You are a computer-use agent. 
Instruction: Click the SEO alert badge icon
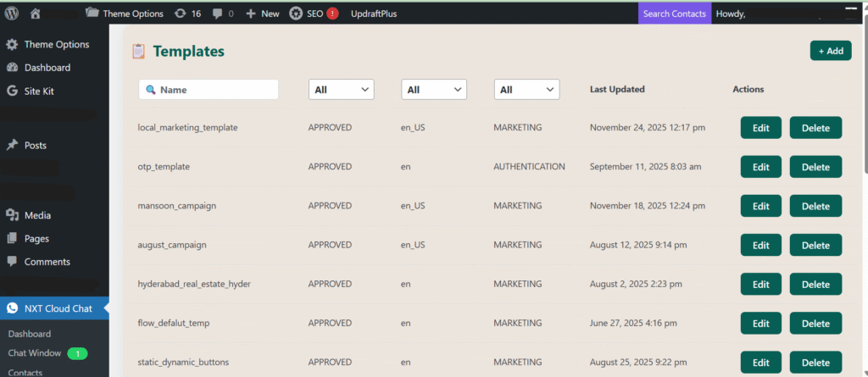point(332,14)
